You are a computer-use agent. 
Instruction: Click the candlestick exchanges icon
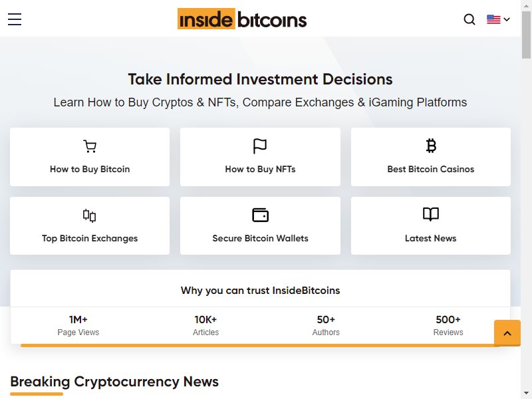pos(90,215)
